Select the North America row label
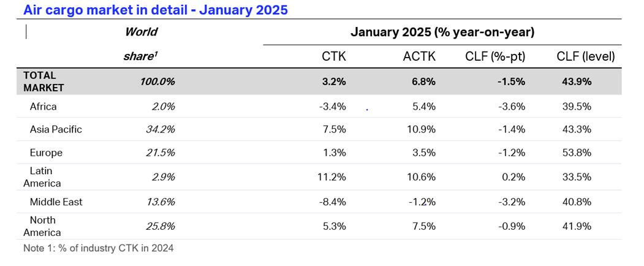Image resolution: width=644 pixels, height=266 pixels. 42,226
